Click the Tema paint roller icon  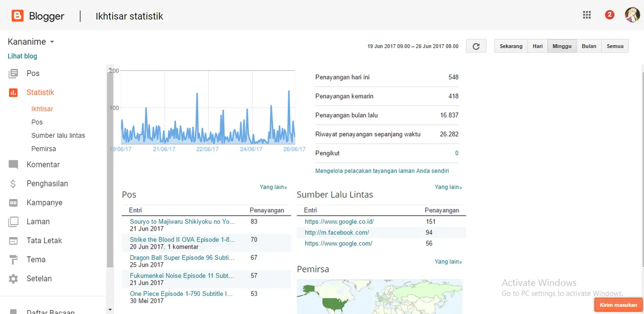(14, 260)
